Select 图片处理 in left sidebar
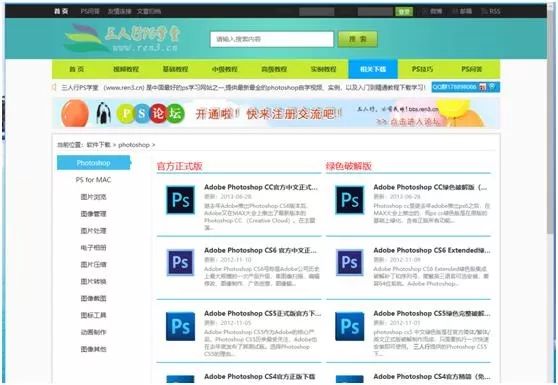The height and width of the screenshot is (385, 558). pos(93,231)
